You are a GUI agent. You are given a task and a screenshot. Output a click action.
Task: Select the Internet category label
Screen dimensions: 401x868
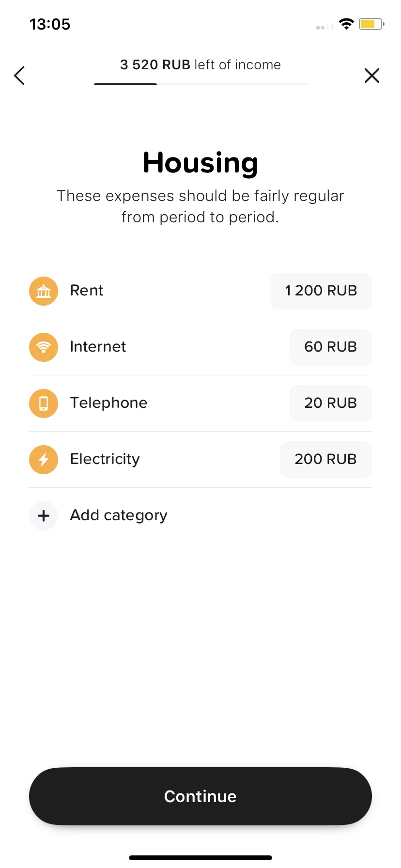pos(98,346)
